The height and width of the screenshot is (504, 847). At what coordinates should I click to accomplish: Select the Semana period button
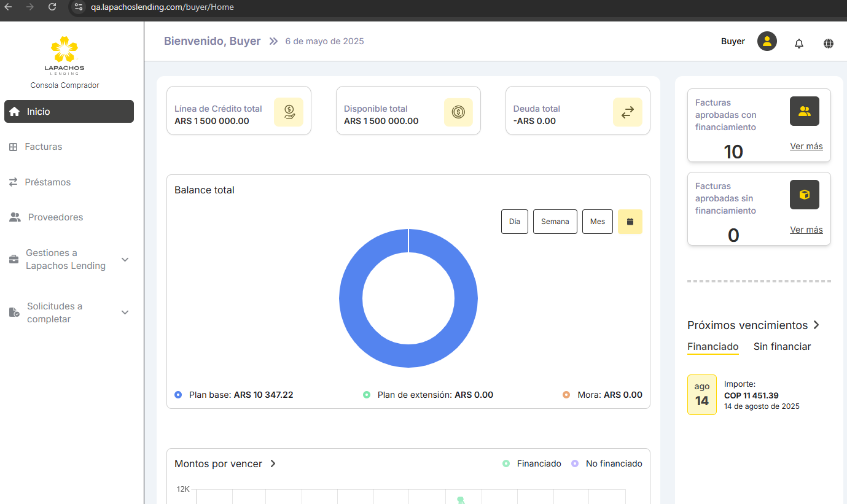[555, 222]
